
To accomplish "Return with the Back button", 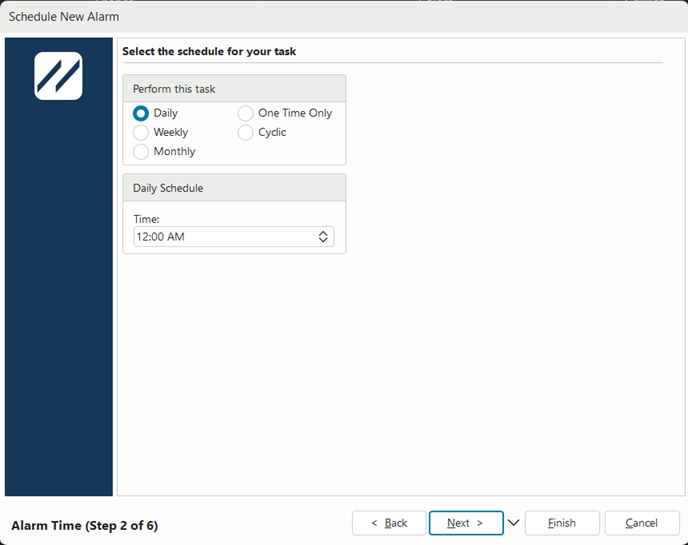I will pos(389,523).
